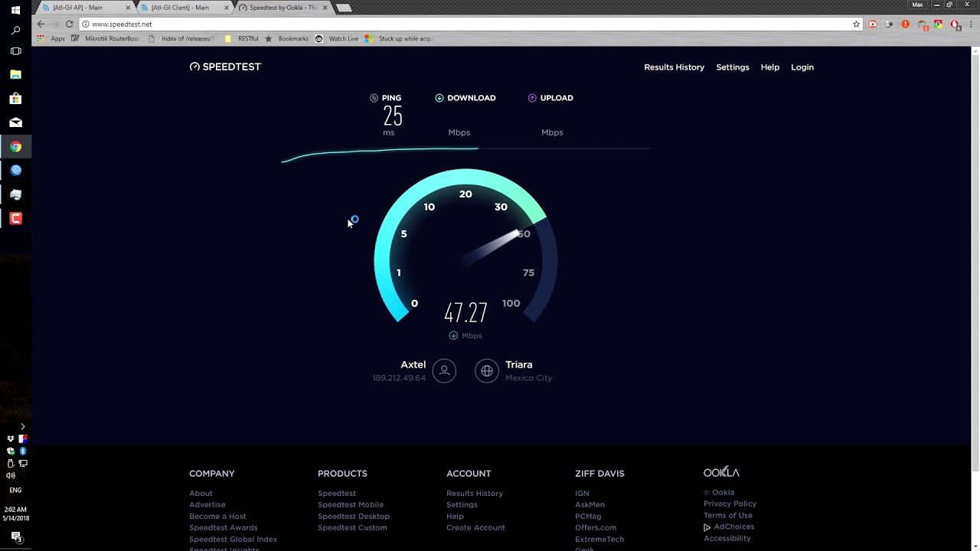980x551 pixels.
Task: Click the red exclamation extension icon
Action: point(905,24)
